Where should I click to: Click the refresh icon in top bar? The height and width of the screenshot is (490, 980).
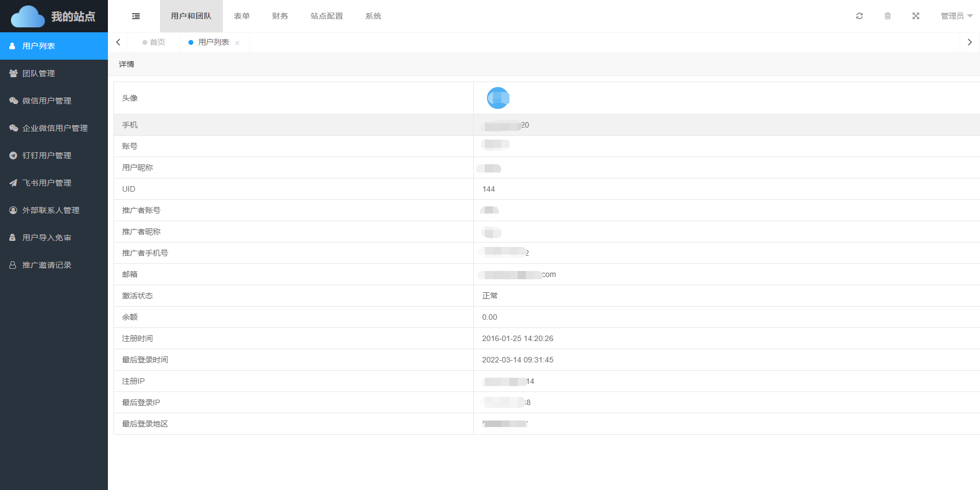pos(859,16)
